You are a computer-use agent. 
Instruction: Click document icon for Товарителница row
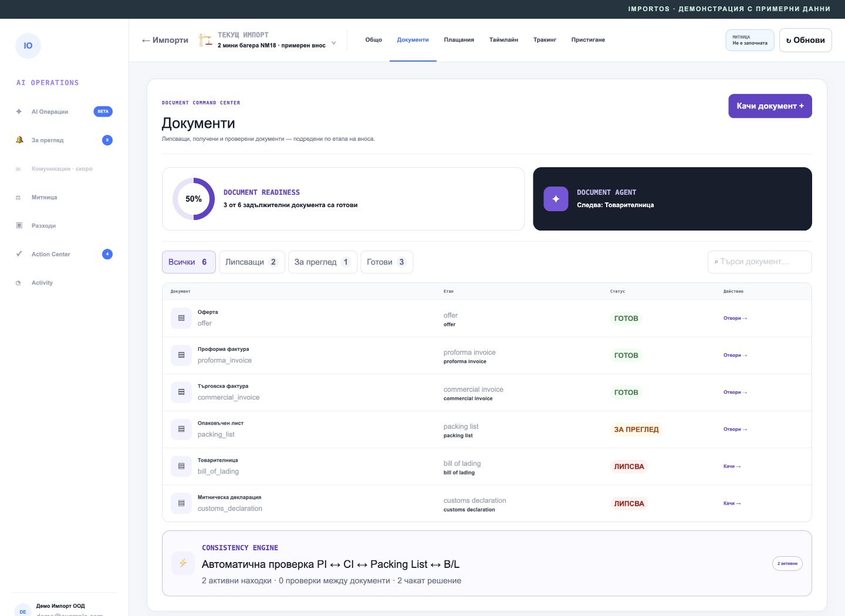(x=181, y=466)
